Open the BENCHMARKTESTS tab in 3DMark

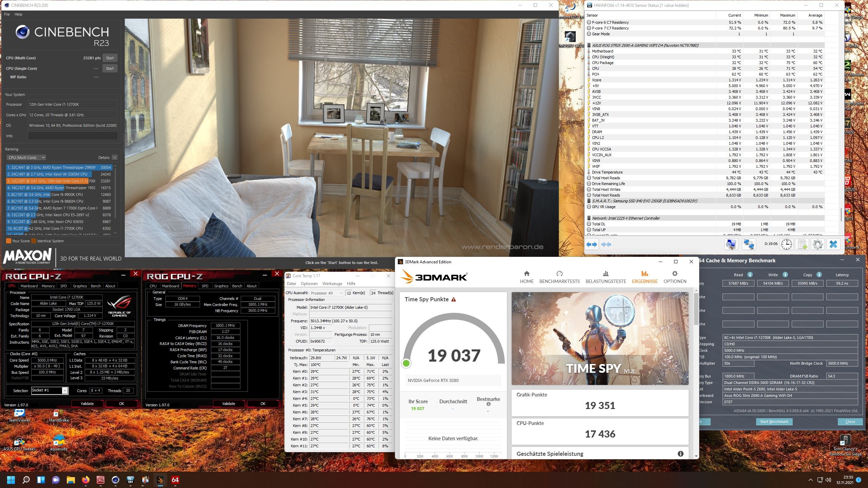(559, 277)
